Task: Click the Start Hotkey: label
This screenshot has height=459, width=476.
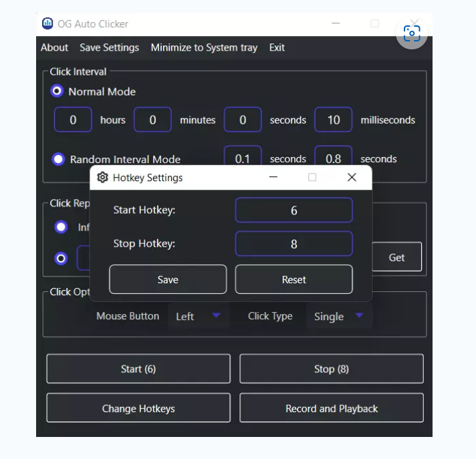Action: pos(144,210)
